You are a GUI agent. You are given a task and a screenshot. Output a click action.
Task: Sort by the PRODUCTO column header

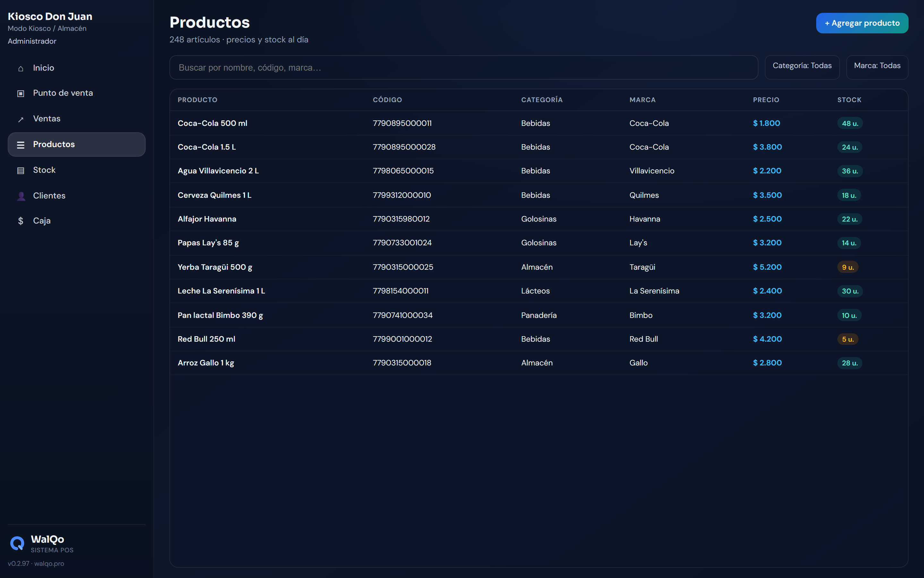click(197, 100)
